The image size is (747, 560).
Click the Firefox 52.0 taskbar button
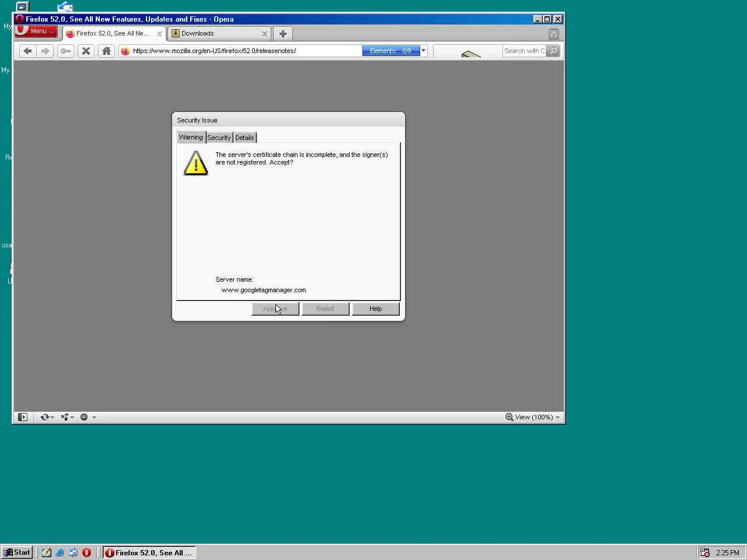[x=149, y=552]
